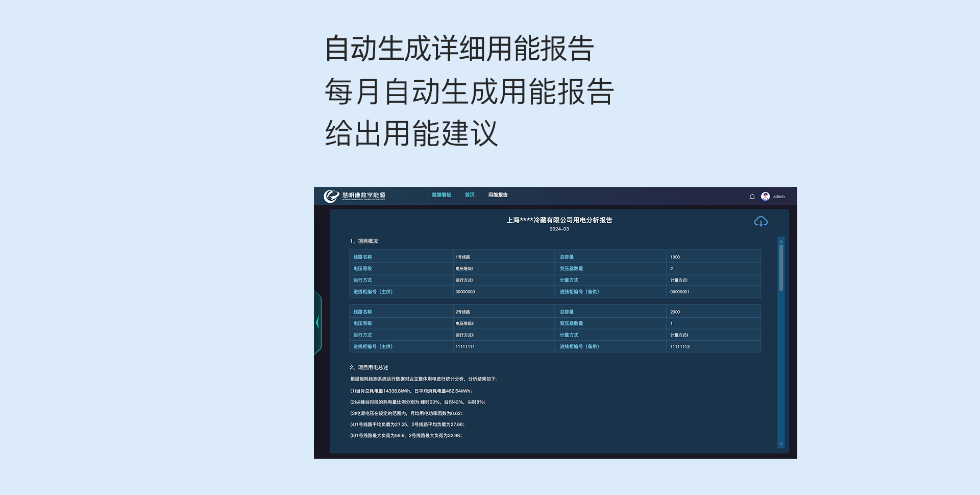Click the scrollbar down arrow
This screenshot has width=980, height=495.
(x=781, y=444)
